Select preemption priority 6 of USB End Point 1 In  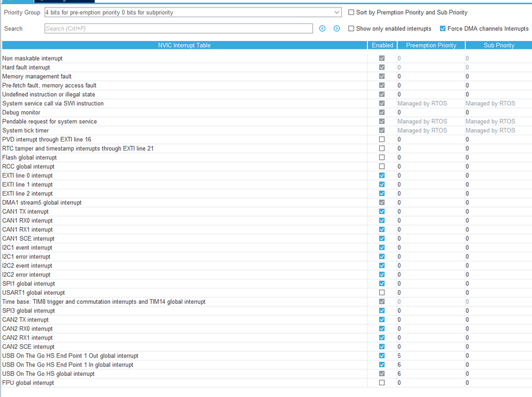point(431,365)
